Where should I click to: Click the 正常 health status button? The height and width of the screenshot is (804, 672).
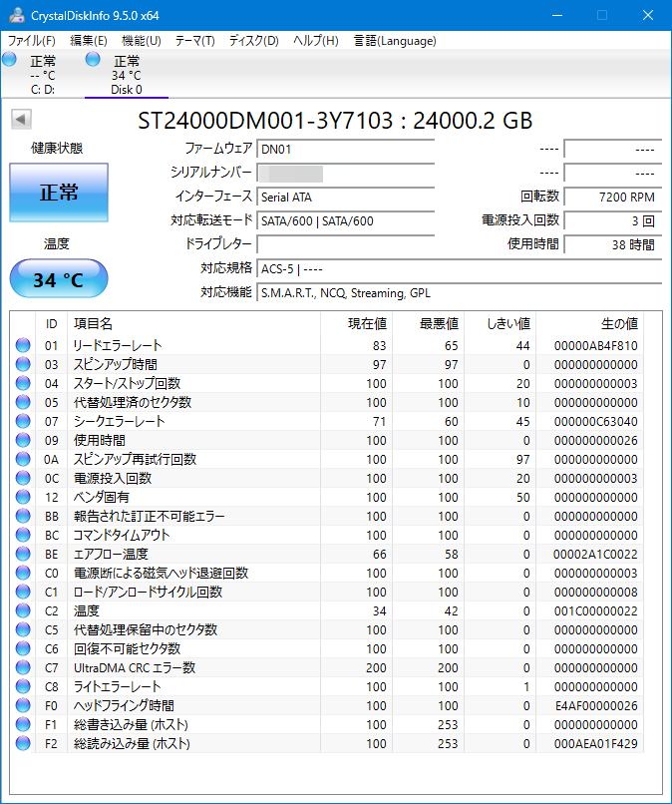click(x=59, y=194)
